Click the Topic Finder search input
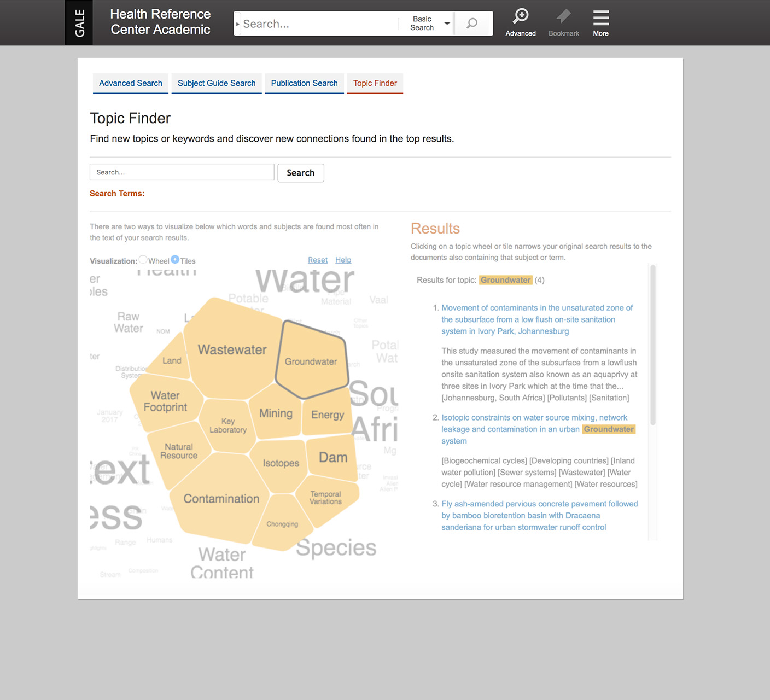The height and width of the screenshot is (700, 770). (x=182, y=172)
